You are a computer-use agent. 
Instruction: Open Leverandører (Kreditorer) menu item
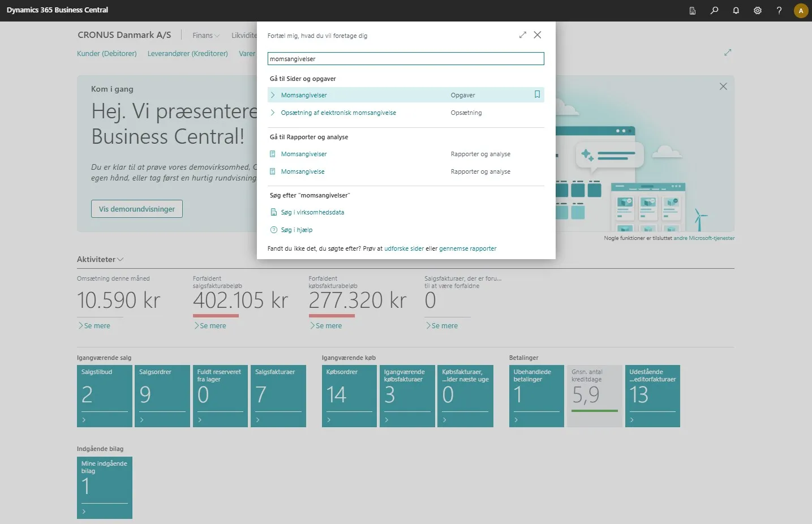point(188,53)
